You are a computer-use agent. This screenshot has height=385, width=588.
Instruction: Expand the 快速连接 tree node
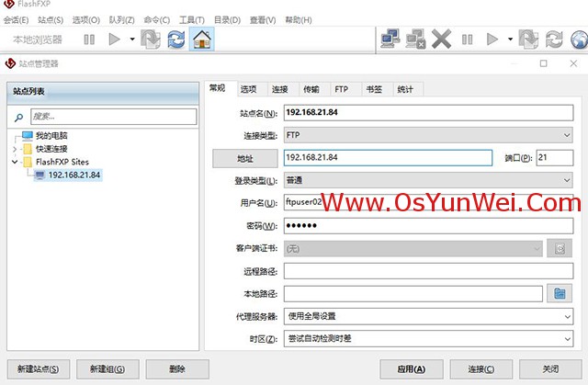pos(15,149)
